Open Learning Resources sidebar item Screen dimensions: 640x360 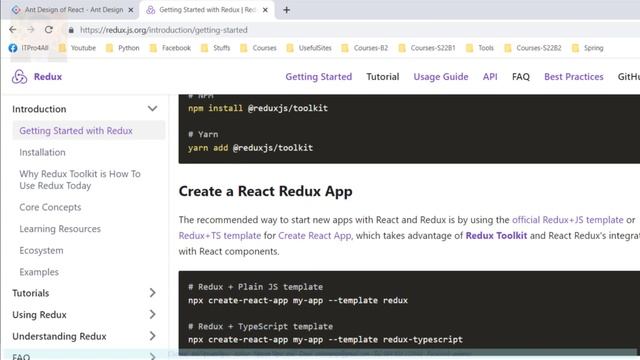[60, 229]
